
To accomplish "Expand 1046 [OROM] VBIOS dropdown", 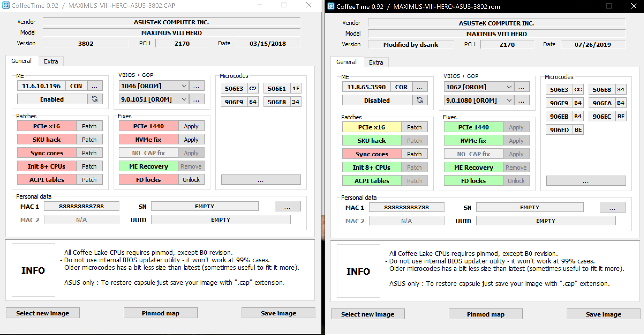I will point(184,86).
